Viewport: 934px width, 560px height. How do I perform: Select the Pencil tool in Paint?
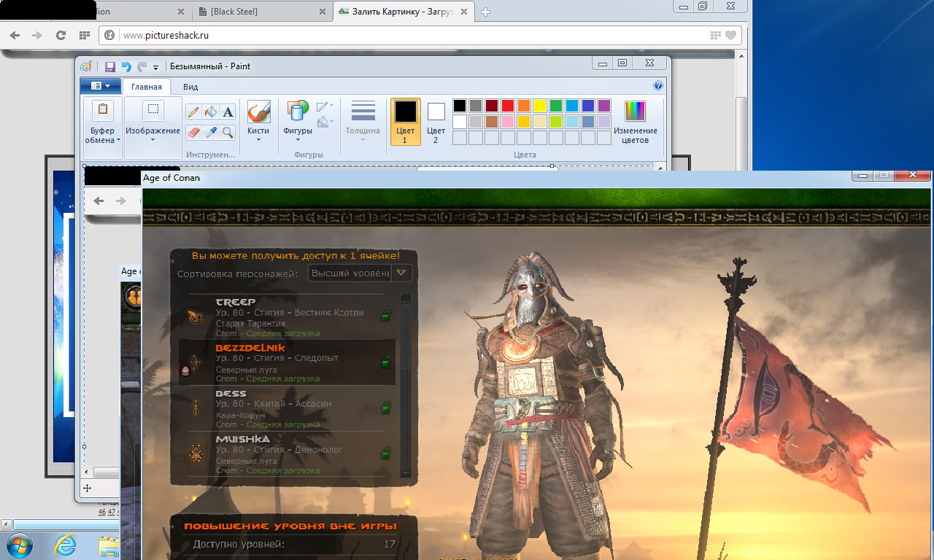(193, 112)
